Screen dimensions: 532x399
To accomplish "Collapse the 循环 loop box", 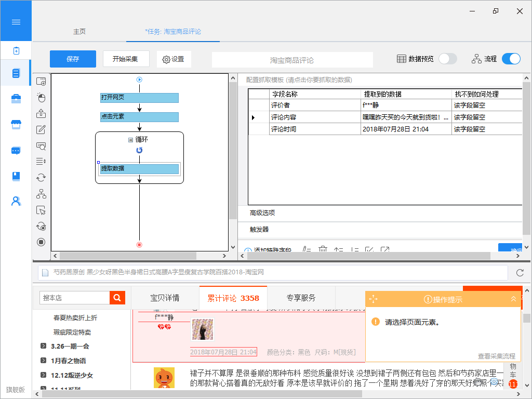I will pyautogui.click(x=130, y=140).
